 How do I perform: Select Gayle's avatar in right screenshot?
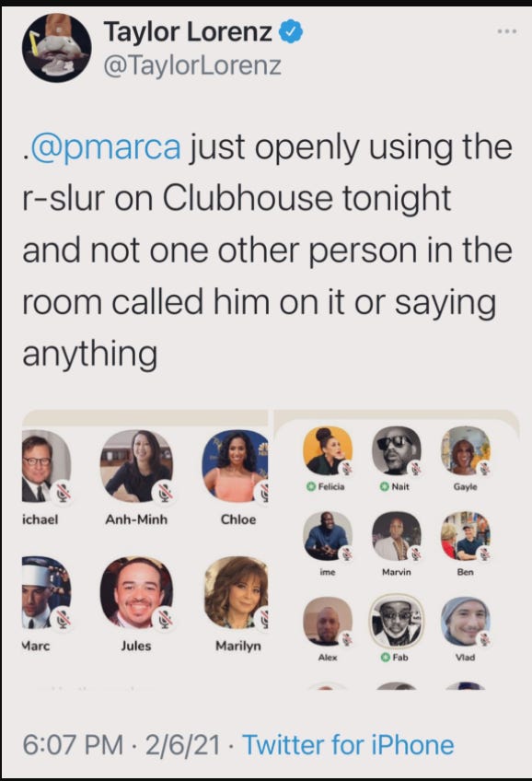tap(466, 450)
